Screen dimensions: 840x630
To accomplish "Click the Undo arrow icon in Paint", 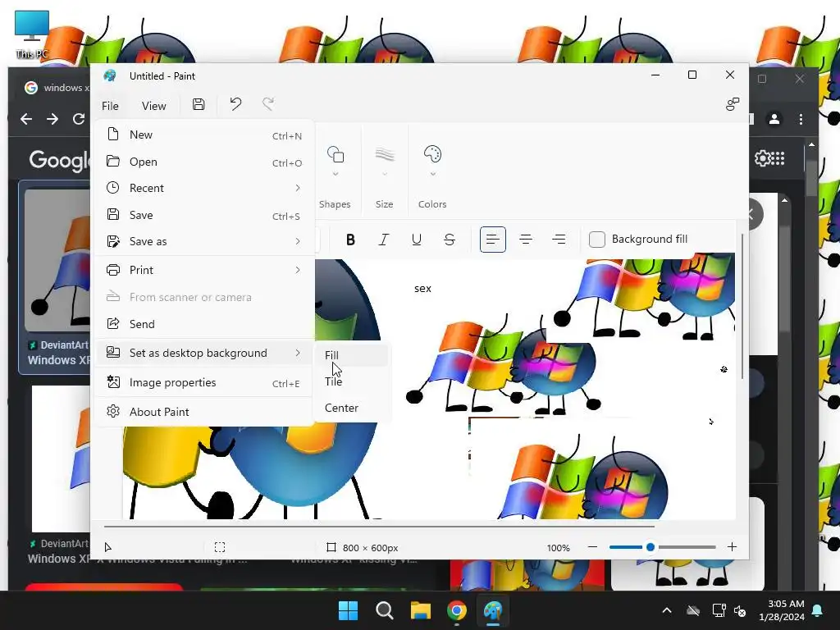I will tap(235, 104).
